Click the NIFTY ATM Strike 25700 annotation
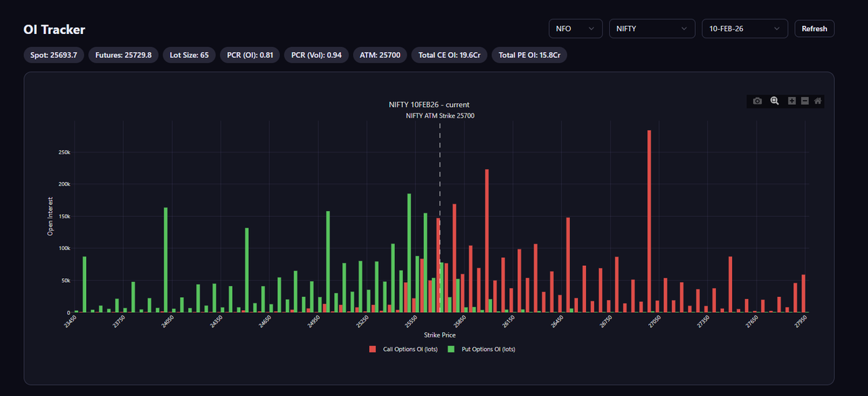The height and width of the screenshot is (396, 868). 441,116
